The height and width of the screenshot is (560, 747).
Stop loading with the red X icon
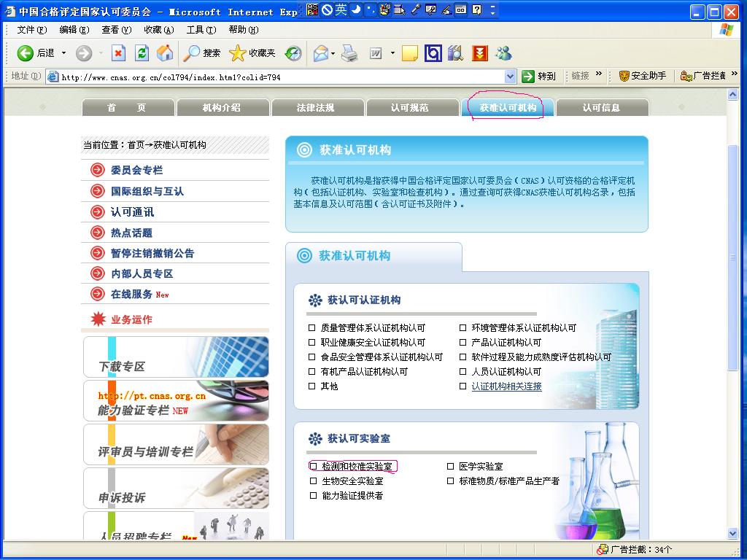click(x=118, y=52)
